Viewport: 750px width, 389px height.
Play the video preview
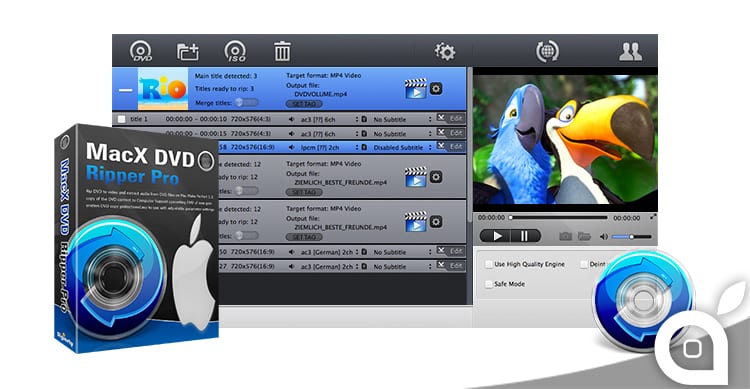click(x=496, y=236)
